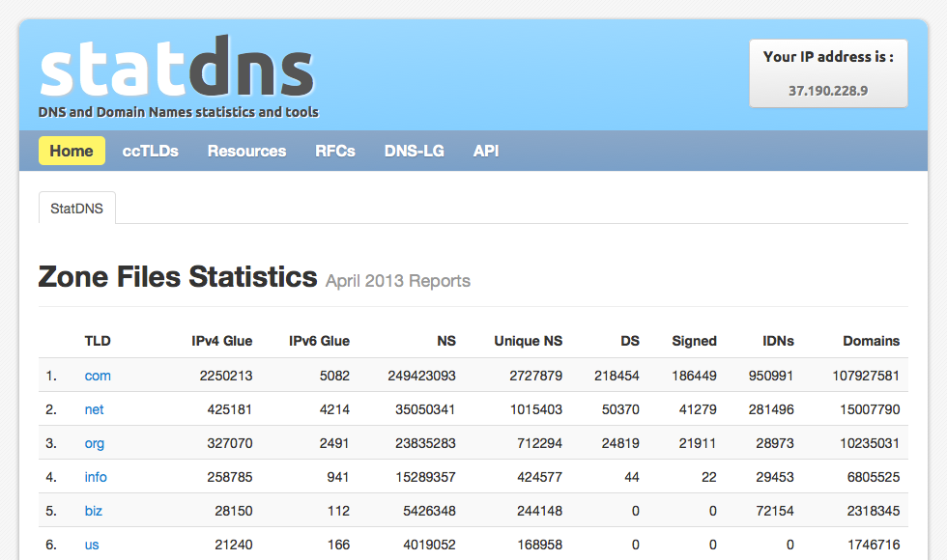Click net IDNs value 281496
The height and width of the screenshot is (560, 947).
point(771,409)
